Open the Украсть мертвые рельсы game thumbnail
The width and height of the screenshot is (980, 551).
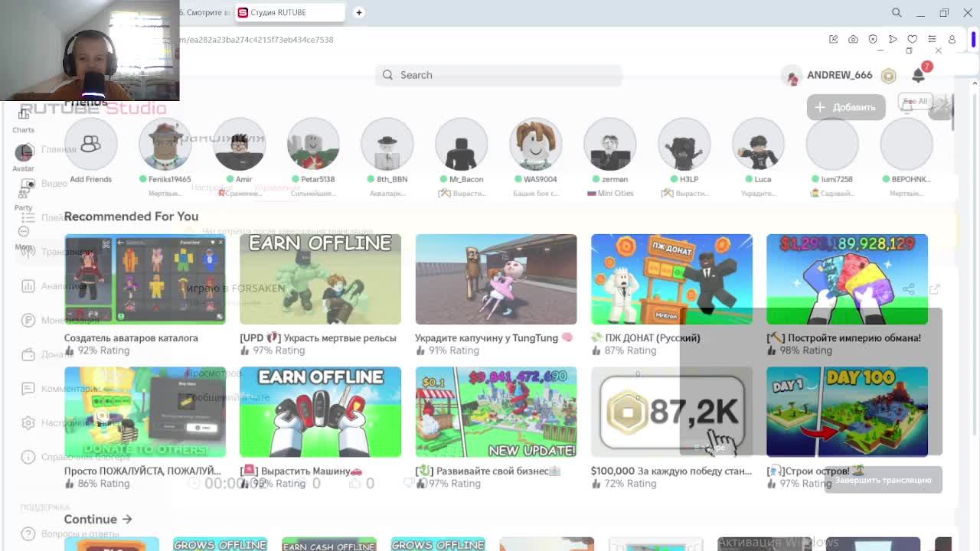320,279
